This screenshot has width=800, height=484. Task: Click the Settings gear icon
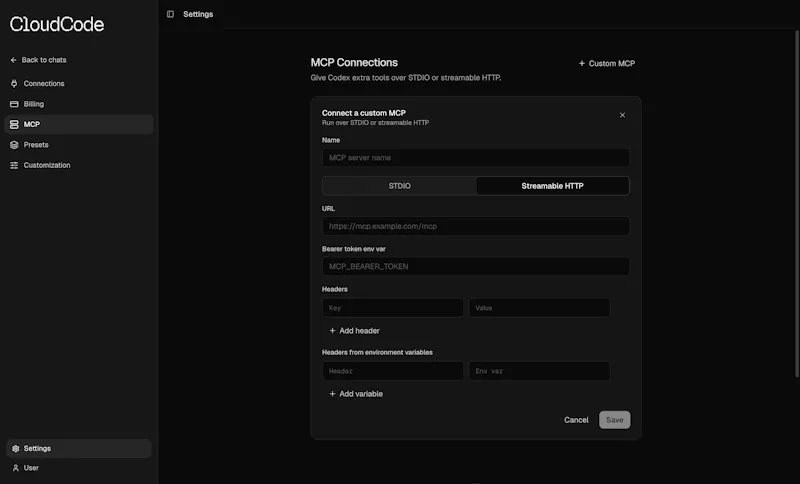[15, 449]
